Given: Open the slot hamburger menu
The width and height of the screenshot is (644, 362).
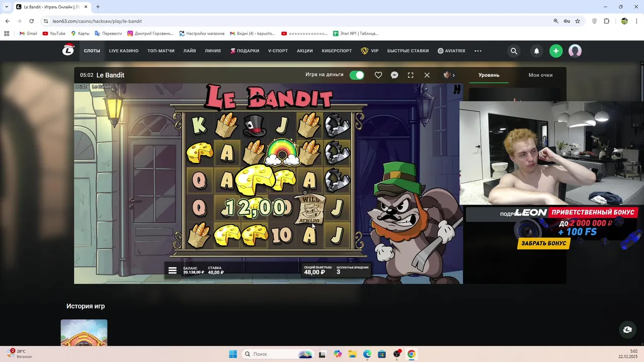Looking at the screenshot, I should coord(173,270).
